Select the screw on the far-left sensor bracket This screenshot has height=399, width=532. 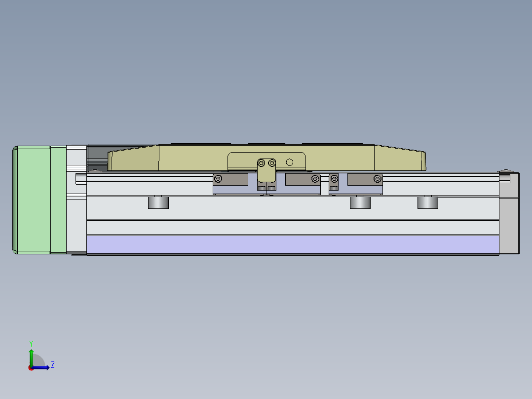point(218,179)
